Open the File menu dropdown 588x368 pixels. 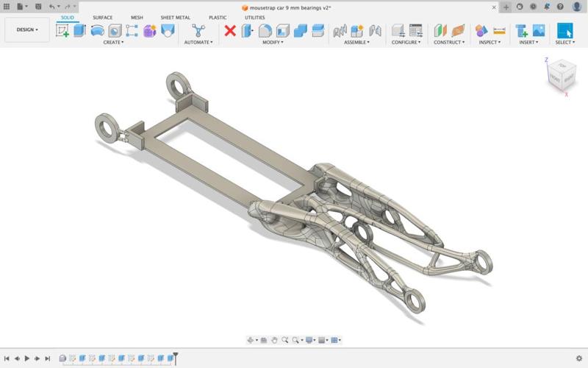22,7
